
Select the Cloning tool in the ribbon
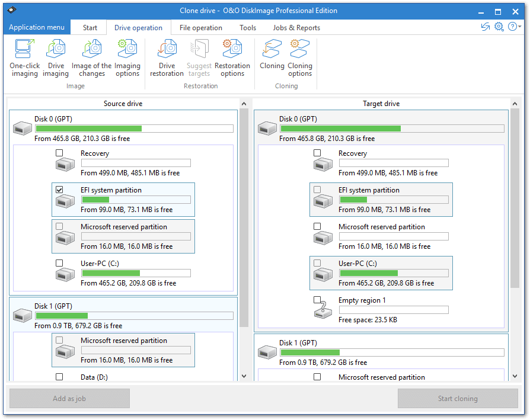(x=272, y=54)
